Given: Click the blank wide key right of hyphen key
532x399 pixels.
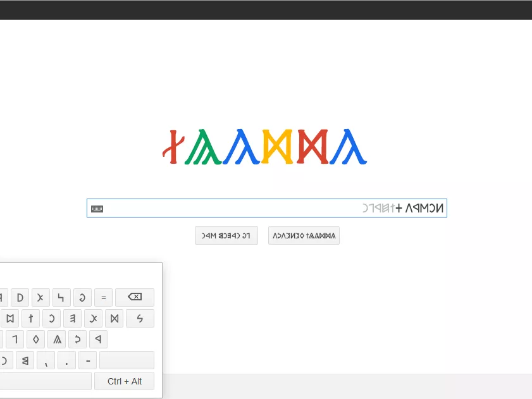Looking at the screenshot, I should (x=127, y=360).
